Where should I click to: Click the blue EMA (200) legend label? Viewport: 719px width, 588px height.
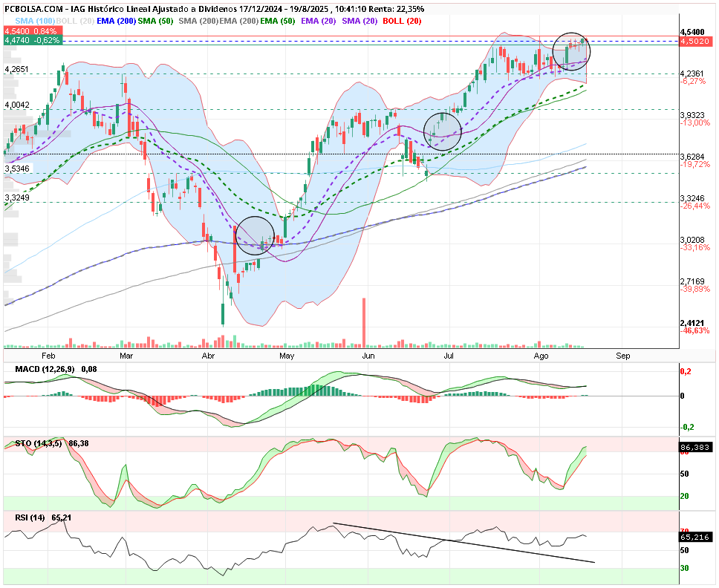[116, 21]
